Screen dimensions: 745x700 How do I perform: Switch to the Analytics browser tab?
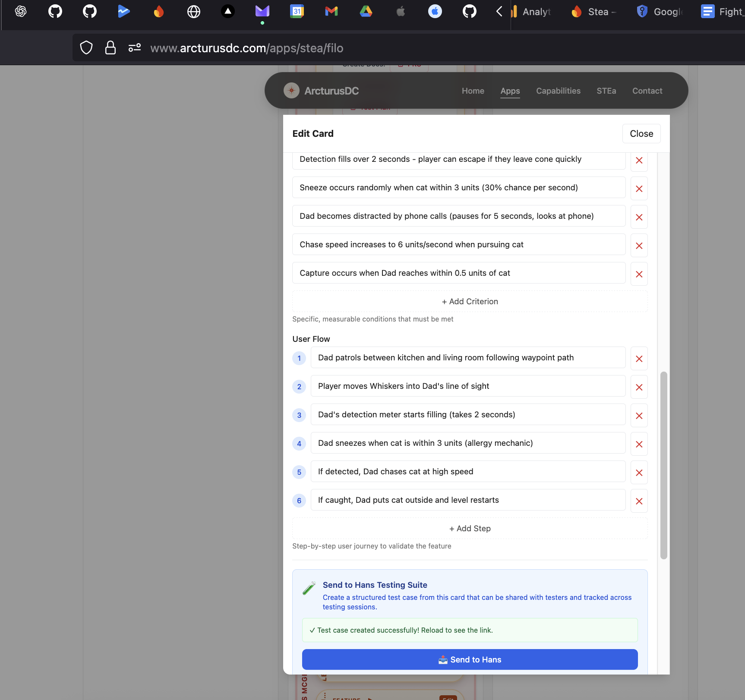pos(532,12)
